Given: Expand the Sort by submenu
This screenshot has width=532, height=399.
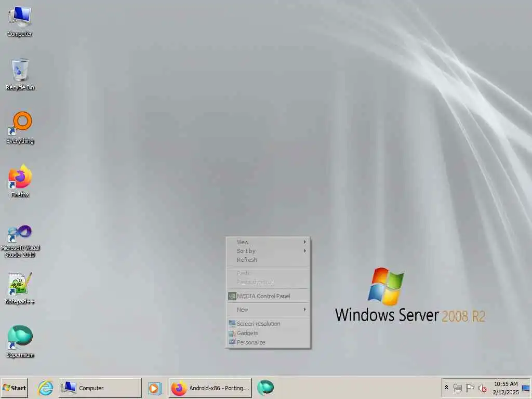Looking at the screenshot, I should coord(268,251).
